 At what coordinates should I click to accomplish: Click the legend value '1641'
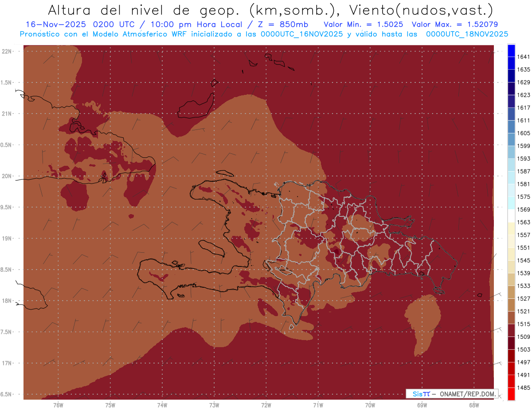tap(524, 57)
